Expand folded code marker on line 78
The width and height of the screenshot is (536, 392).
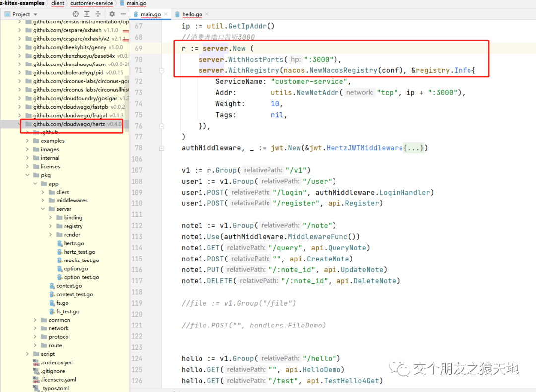point(162,148)
